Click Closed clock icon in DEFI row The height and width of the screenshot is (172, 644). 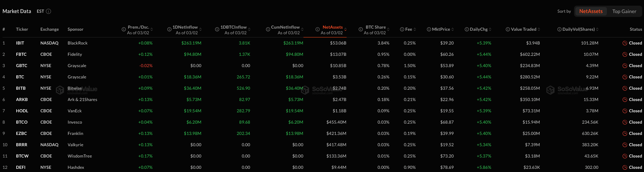pyautogui.click(x=625, y=167)
